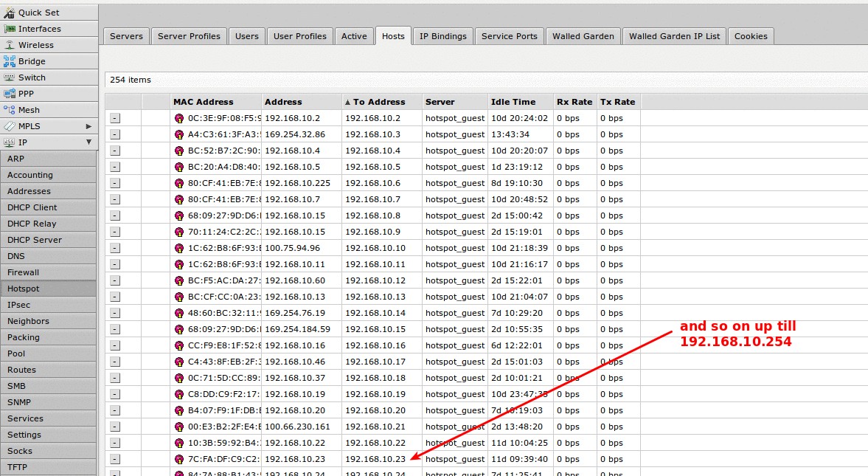
Task: Click minus button for To Address 192.168.10.23
Action: point(115,459)
